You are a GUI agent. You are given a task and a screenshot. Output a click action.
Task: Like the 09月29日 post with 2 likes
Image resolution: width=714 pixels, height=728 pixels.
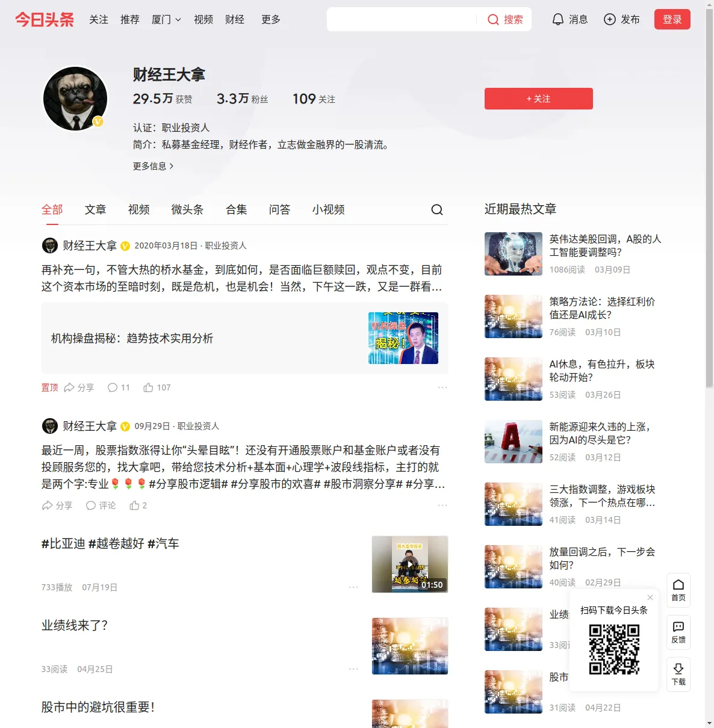[138, 505]
